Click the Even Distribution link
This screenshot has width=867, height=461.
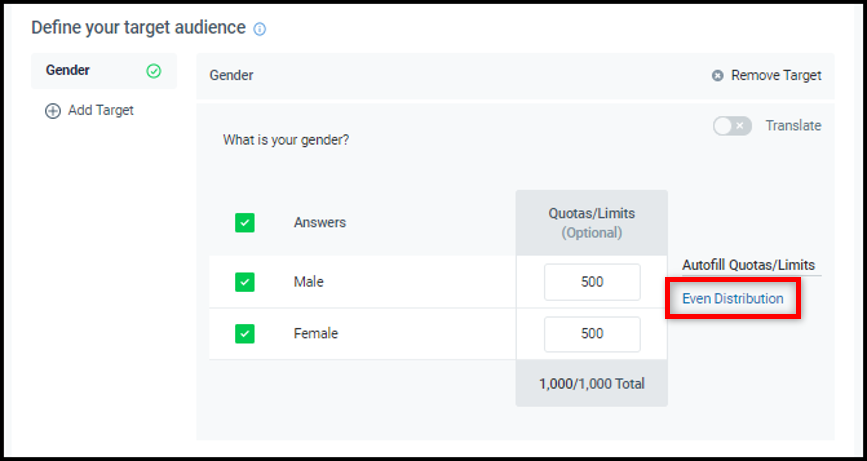(733, 298)
